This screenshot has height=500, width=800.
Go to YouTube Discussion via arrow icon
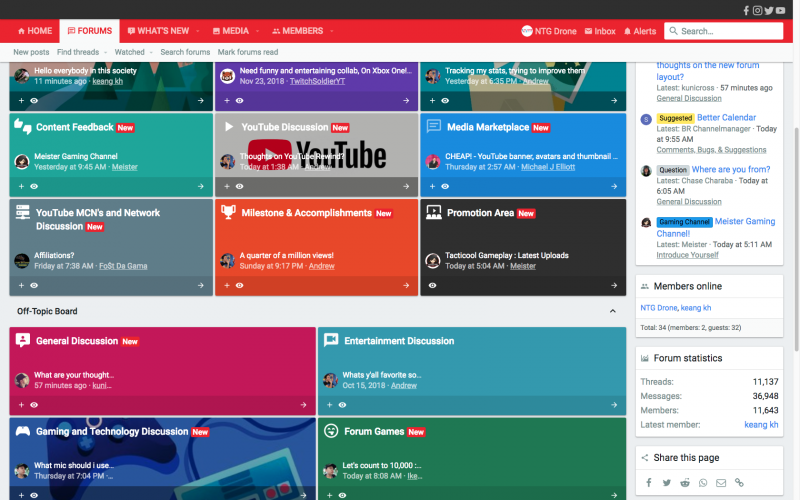[x=404, y=186]
